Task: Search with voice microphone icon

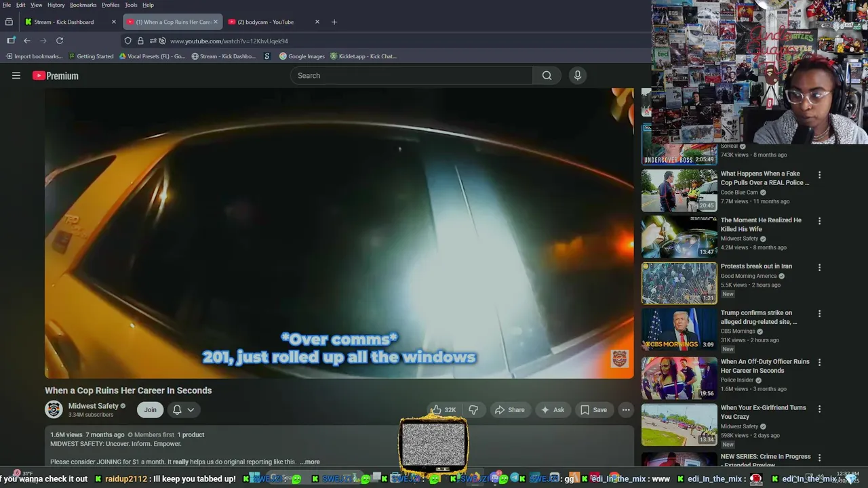Action: (x=578, y=75)
